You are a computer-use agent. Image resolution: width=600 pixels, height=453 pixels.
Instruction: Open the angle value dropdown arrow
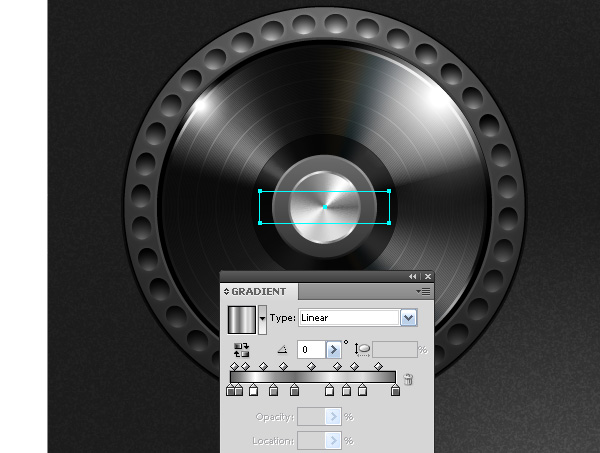coord(333,350)
